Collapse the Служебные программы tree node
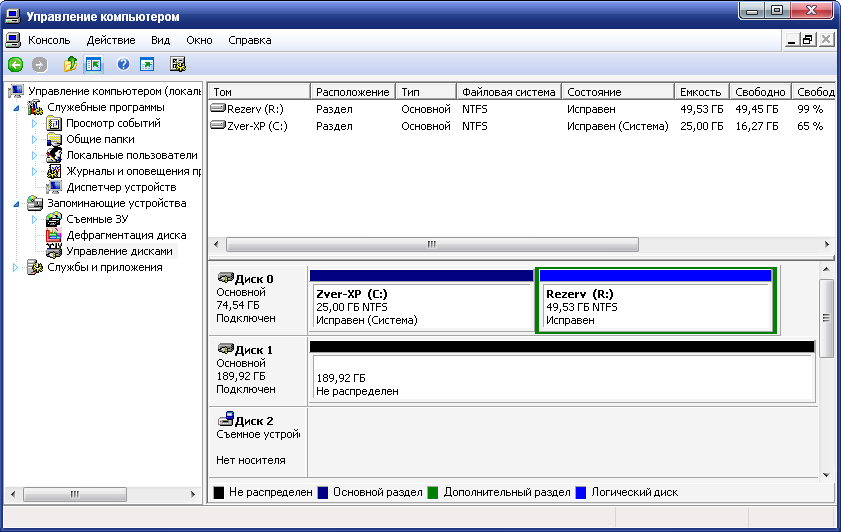Image resolution: width=841 pixels, height=532 pixels. pyautogui.click(x=17, y=108)
